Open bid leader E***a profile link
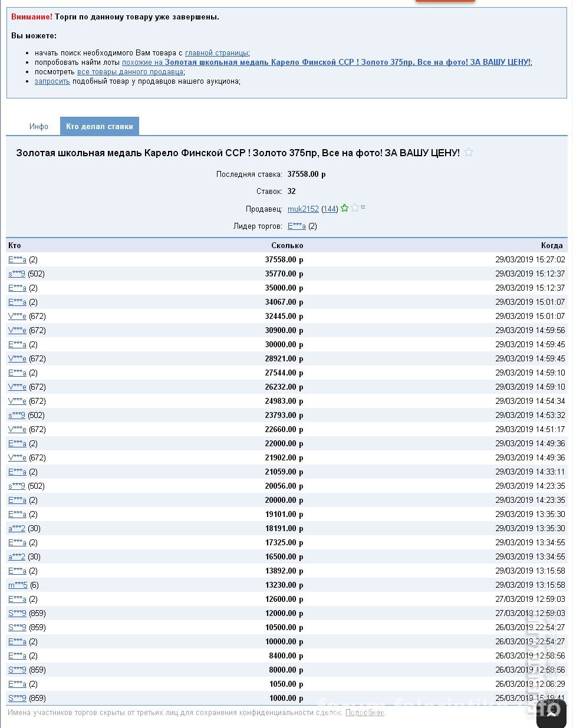The width and height of the screenshot is (573, 728). tap(297, 226)
